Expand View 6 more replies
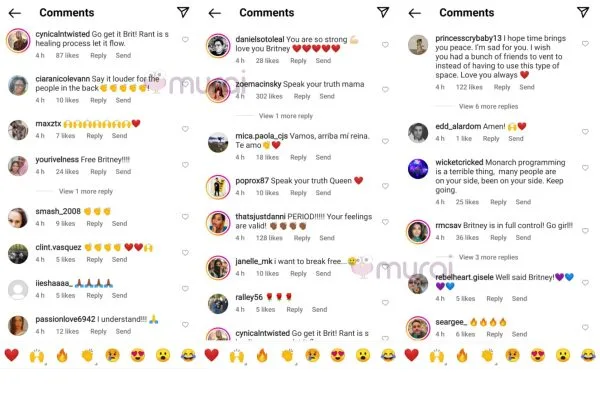This screenshot has width=600, height=400. (x=488, y=106)
